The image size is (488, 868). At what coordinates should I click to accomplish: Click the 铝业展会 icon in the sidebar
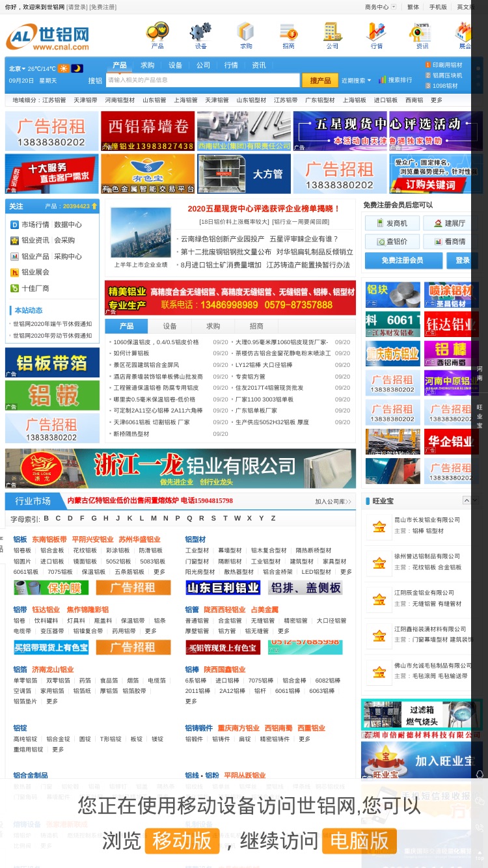[x=15, y=272]
